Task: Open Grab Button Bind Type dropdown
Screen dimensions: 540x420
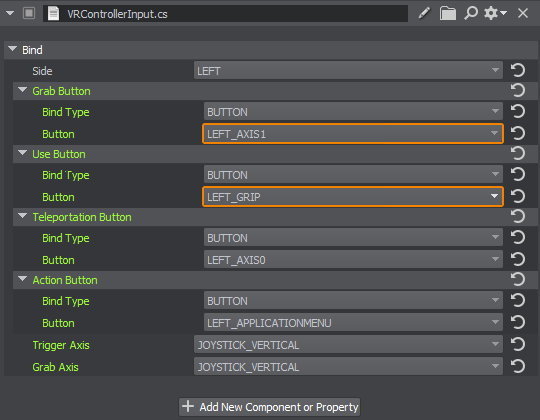Action: pyautogui.click(x=353, y=112)
